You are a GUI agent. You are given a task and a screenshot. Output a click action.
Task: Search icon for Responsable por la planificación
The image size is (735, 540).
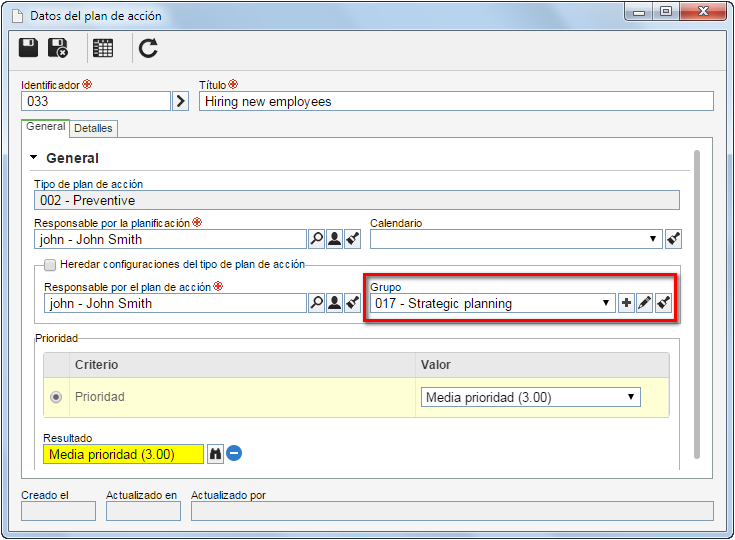click(316, 239)
